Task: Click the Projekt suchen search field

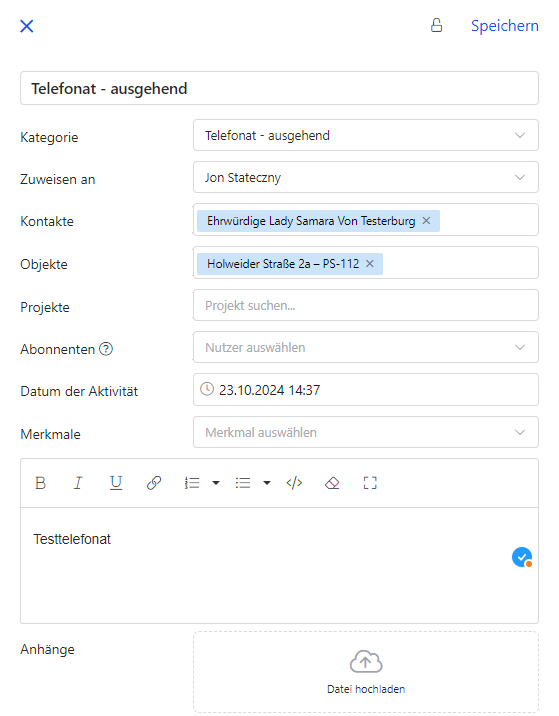Action: pyautogui.click(x=366, y=305)
